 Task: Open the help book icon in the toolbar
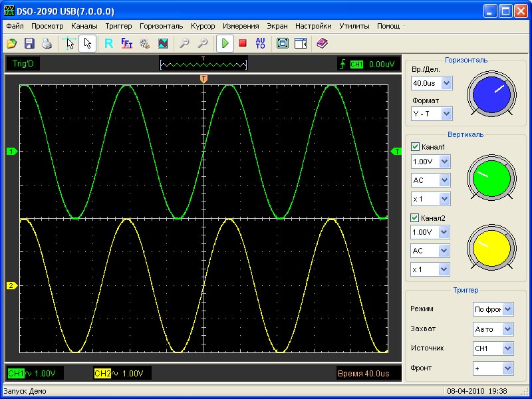click(322, 44)
